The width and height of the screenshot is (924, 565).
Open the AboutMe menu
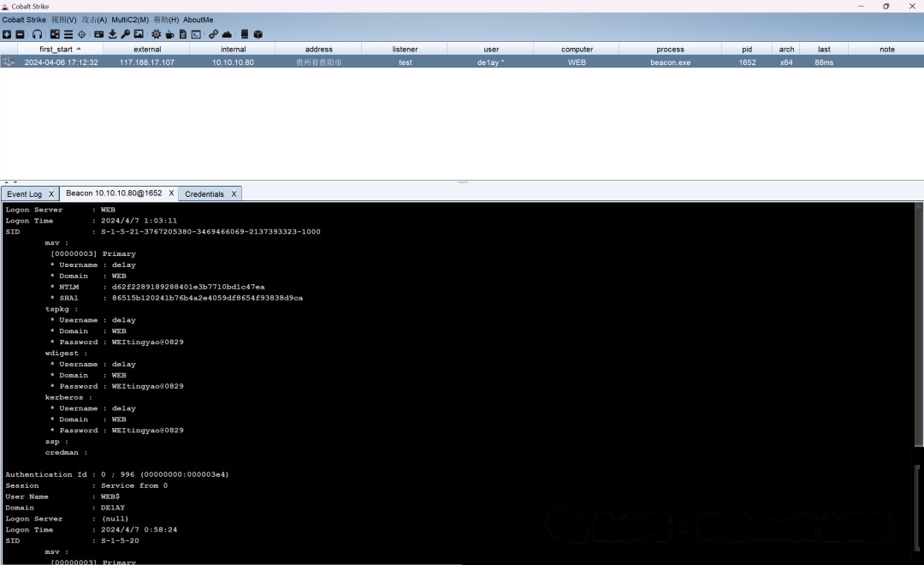[198, 20]
